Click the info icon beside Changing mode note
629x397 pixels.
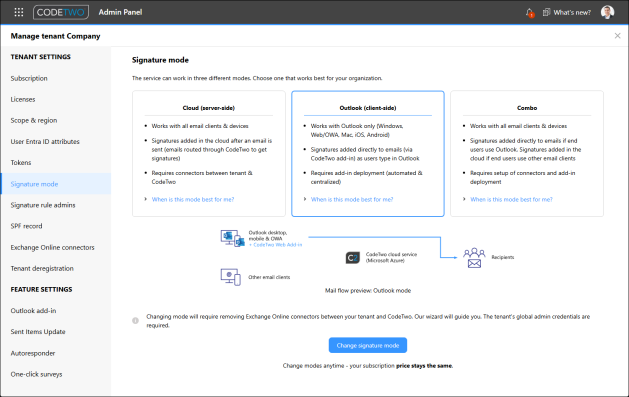[136, 320]
